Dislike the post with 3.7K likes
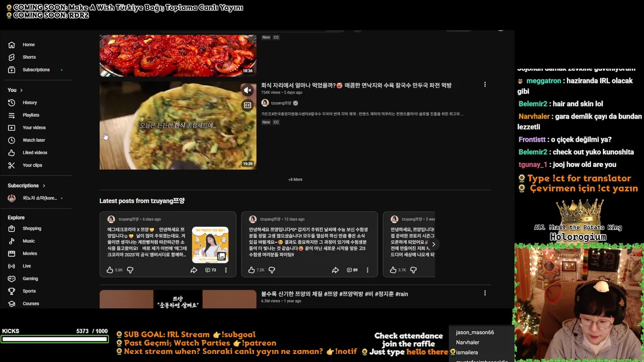 click(x=413, y=270)
